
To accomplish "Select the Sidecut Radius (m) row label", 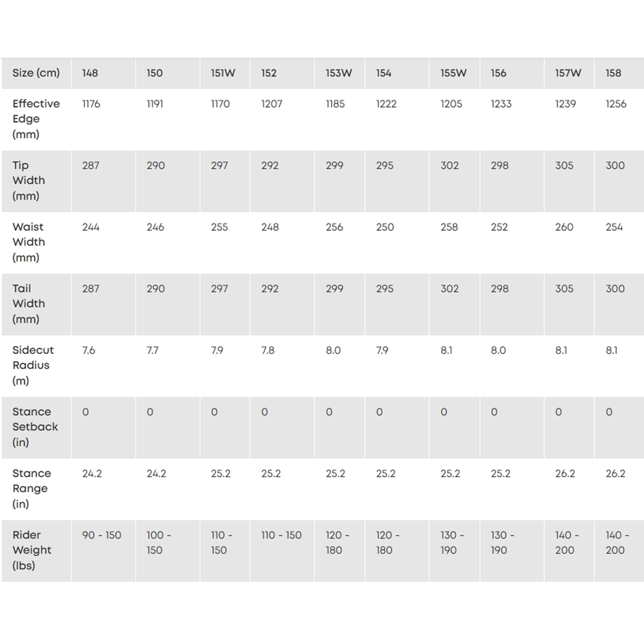I will coord(33,365).
